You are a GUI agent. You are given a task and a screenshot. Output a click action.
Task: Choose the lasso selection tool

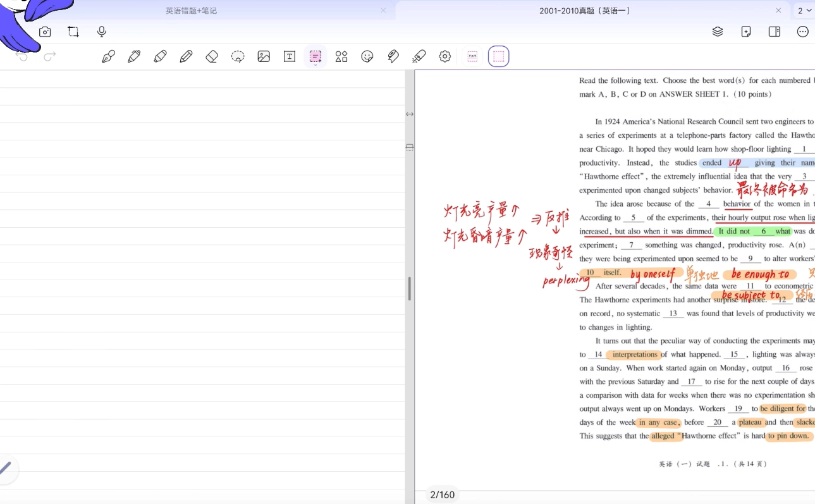238,57
